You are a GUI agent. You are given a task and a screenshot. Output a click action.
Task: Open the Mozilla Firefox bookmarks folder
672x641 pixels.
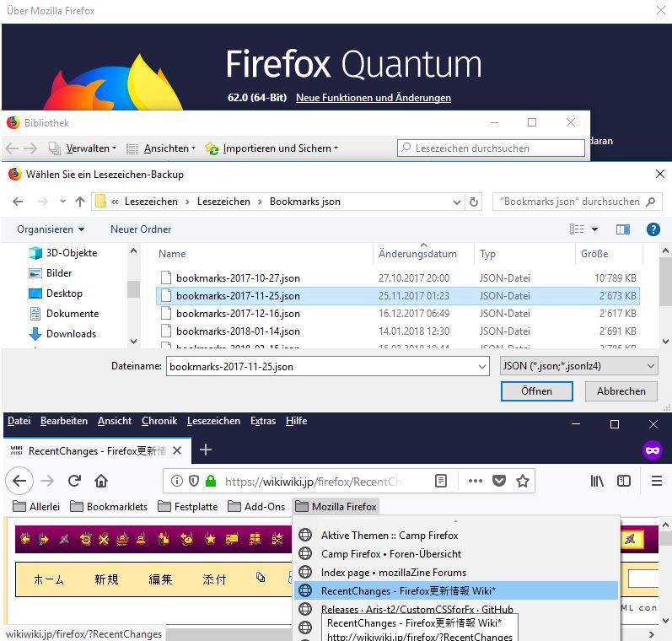[x=336, y=506]
